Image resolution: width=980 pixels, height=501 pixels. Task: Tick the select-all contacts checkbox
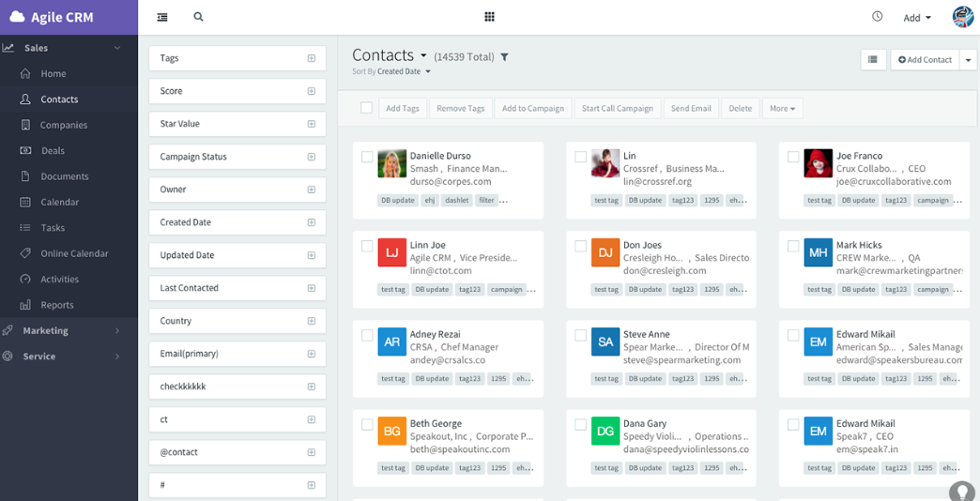[x=367, y=108]
